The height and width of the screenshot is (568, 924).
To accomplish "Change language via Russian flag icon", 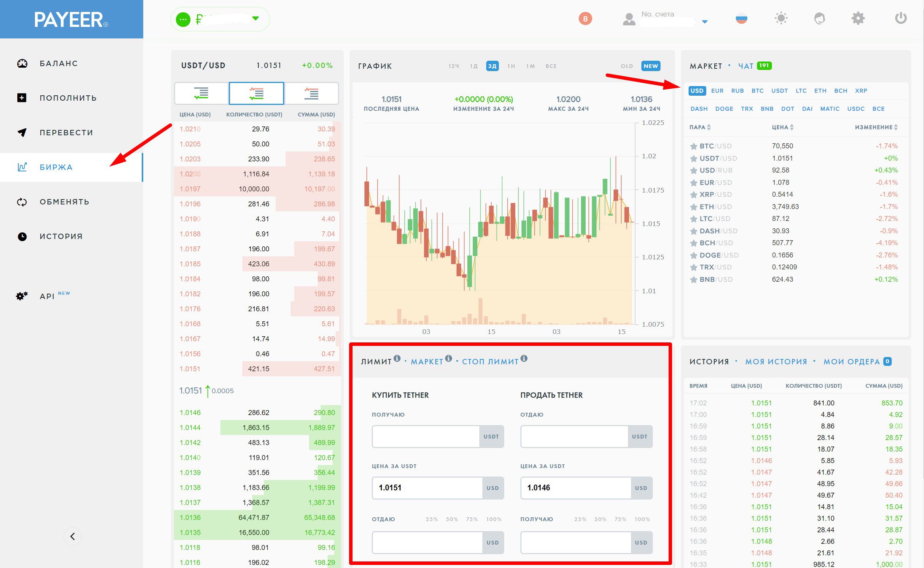I will click(x=741, y=18).
